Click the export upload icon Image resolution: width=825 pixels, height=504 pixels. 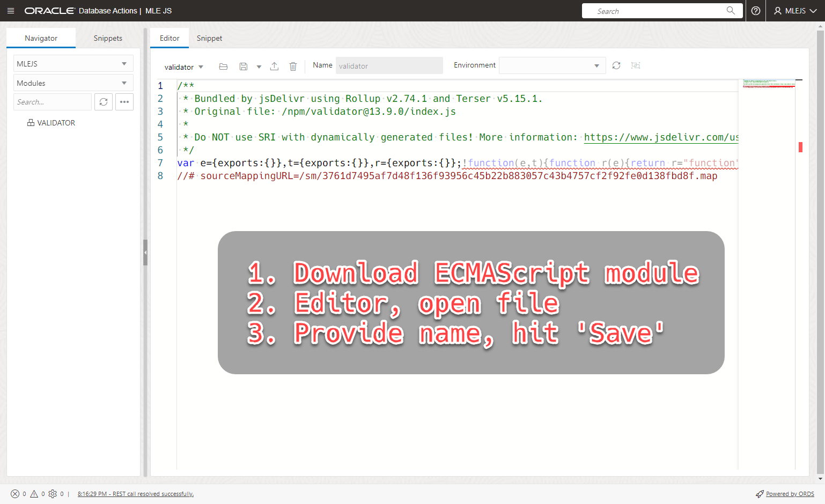click(274, 66)
